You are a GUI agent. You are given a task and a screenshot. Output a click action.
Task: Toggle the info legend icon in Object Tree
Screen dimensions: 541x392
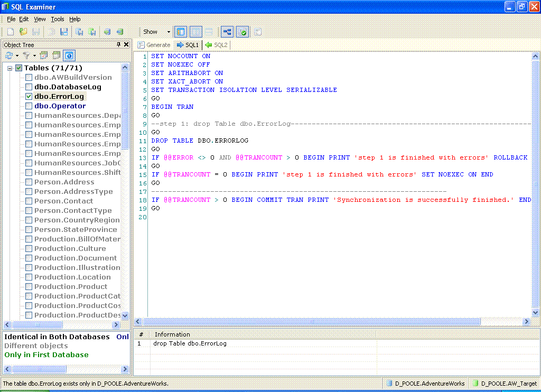point(69,55)
